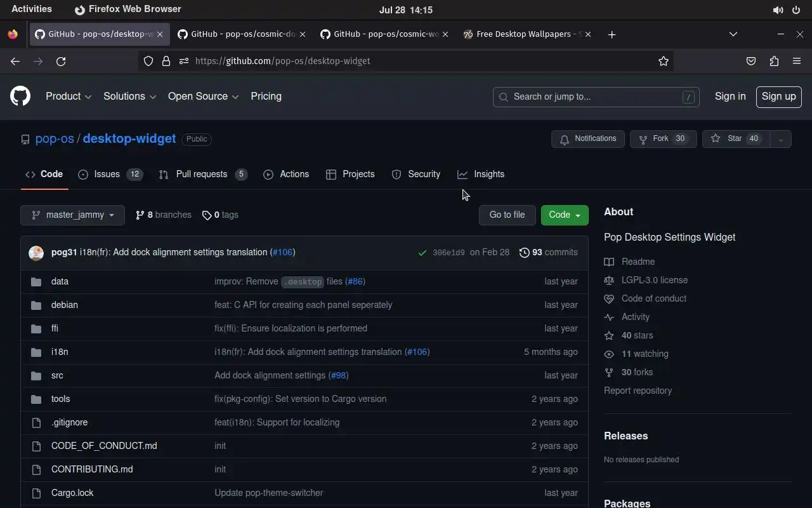Click the Report repository link

pyautogui.click(x=638, y=391)
